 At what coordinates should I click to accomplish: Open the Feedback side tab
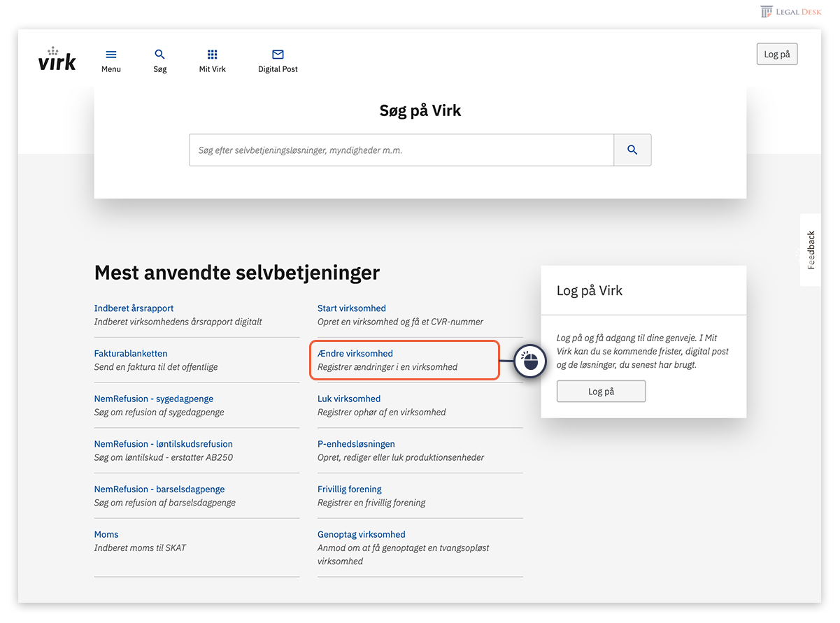(811, 250)
